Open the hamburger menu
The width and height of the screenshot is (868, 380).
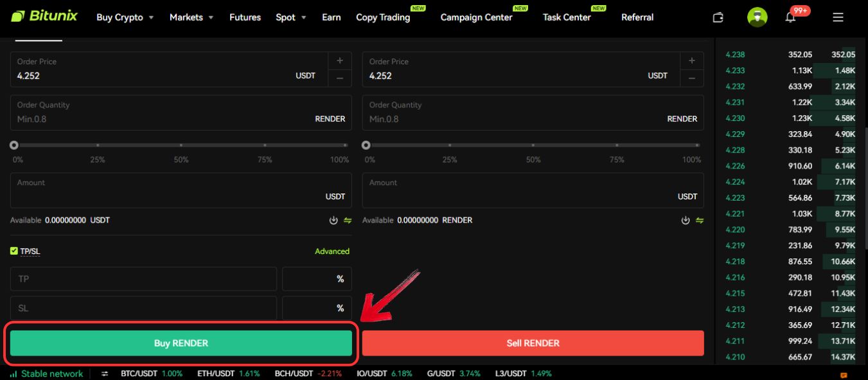(x=838, y=17)
